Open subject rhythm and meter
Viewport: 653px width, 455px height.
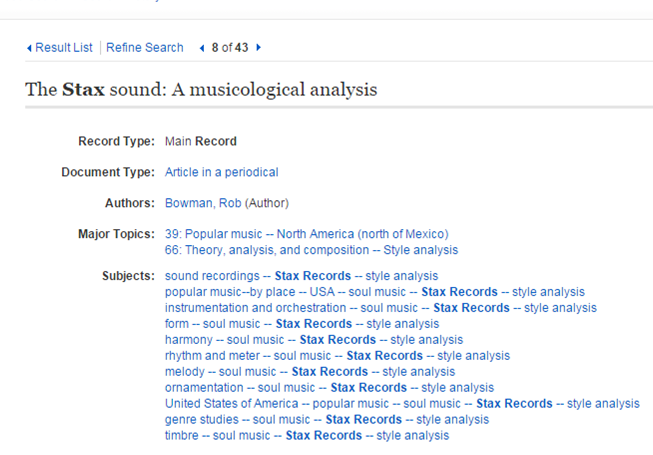click(337, 356)
